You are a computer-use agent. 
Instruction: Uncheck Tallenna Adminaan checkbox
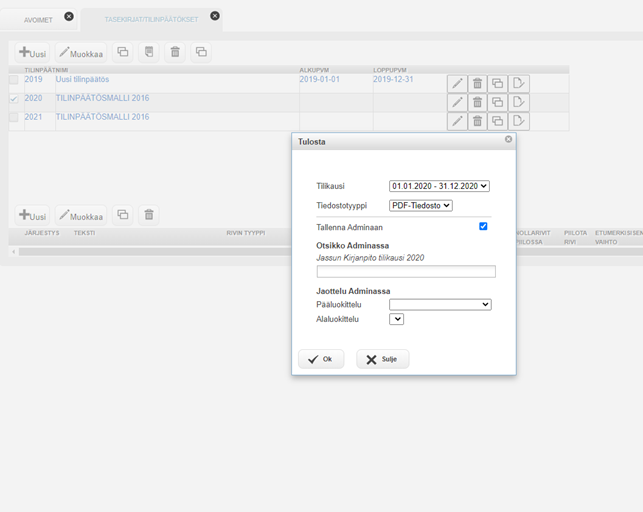[483, 226]
